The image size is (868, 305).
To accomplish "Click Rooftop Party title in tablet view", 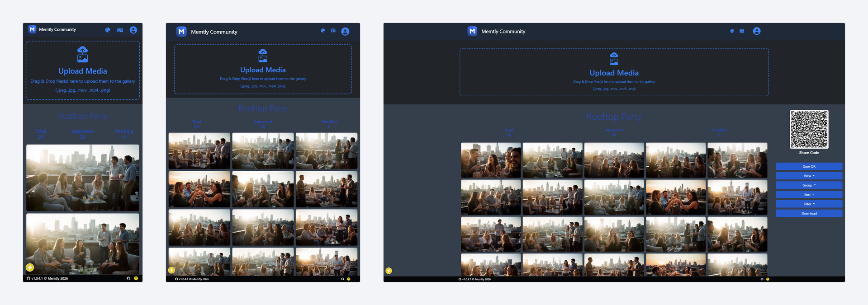I will coord(263,109).
